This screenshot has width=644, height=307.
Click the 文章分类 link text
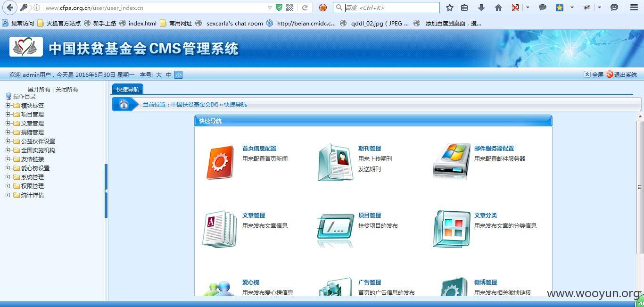coord(486,215)
